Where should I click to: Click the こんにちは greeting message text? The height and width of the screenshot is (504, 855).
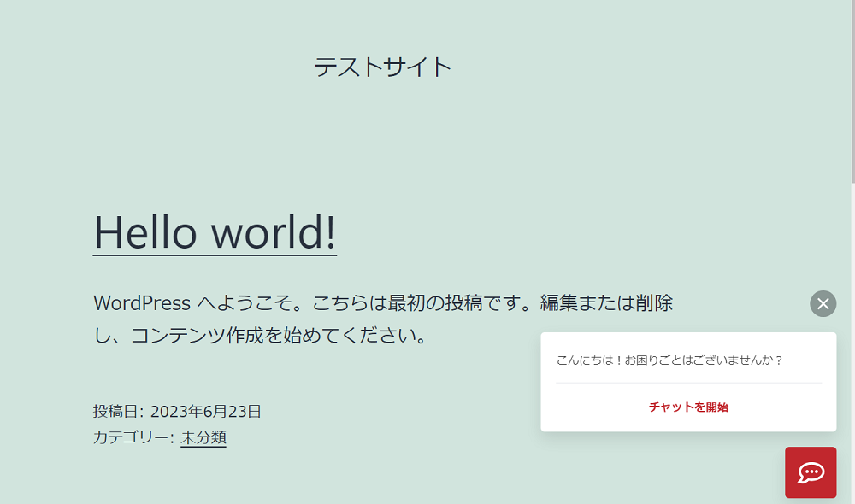tap(590, 360)
